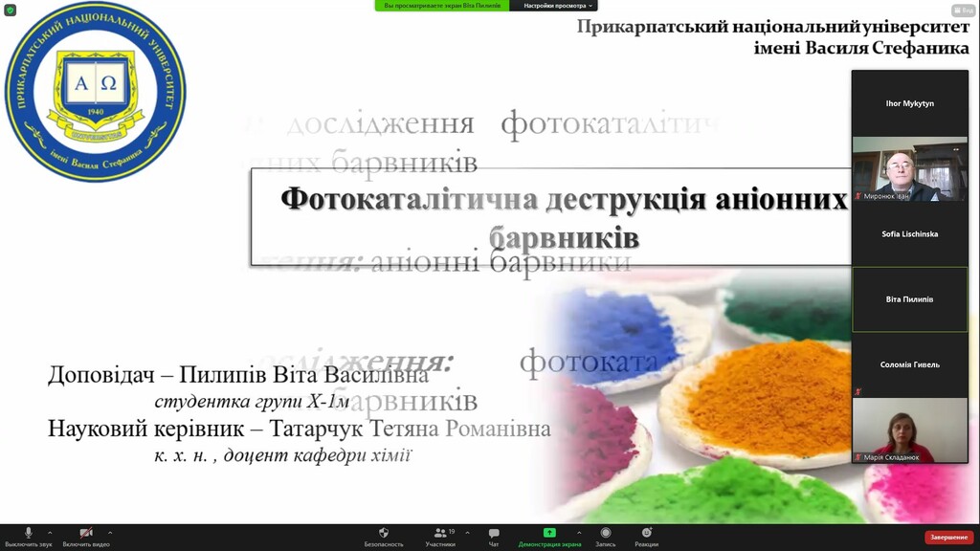
Task: Open the Участники participants panel
Action: (x=440, y=537)
